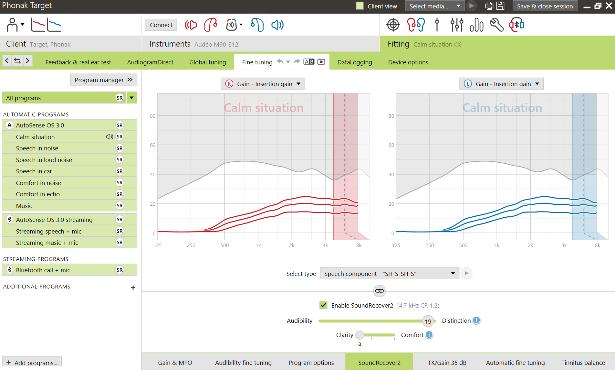The width and height of the screenshot is (615, 370).
Task: Click Save & close session button
Action: [x=545, y=6]
